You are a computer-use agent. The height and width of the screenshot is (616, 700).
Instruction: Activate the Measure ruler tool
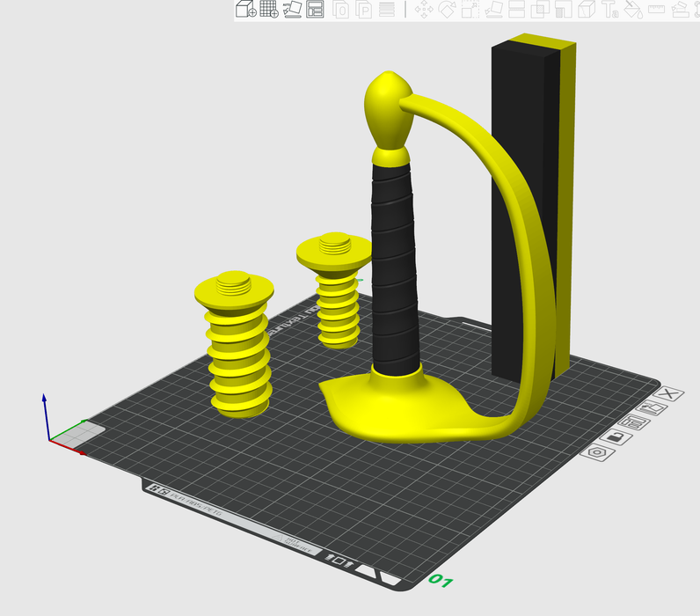[x=656, y=10]
